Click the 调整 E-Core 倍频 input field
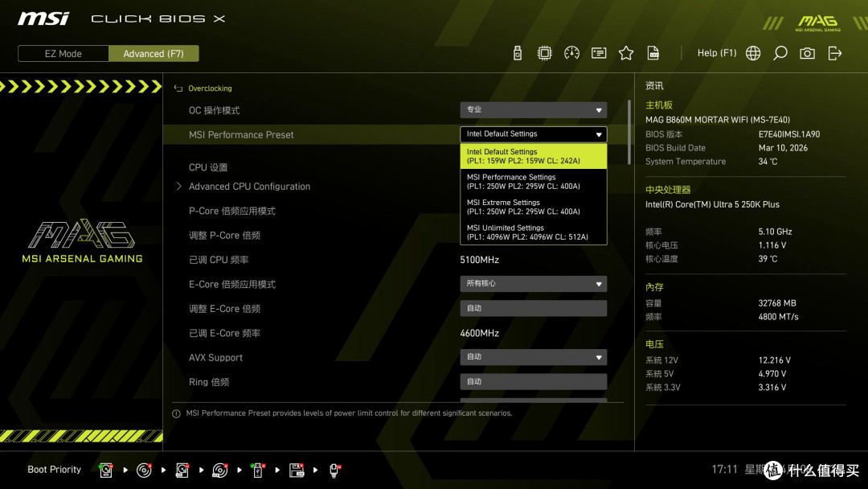The width and height of the screenshot is (868, 489). pos(533,309)
